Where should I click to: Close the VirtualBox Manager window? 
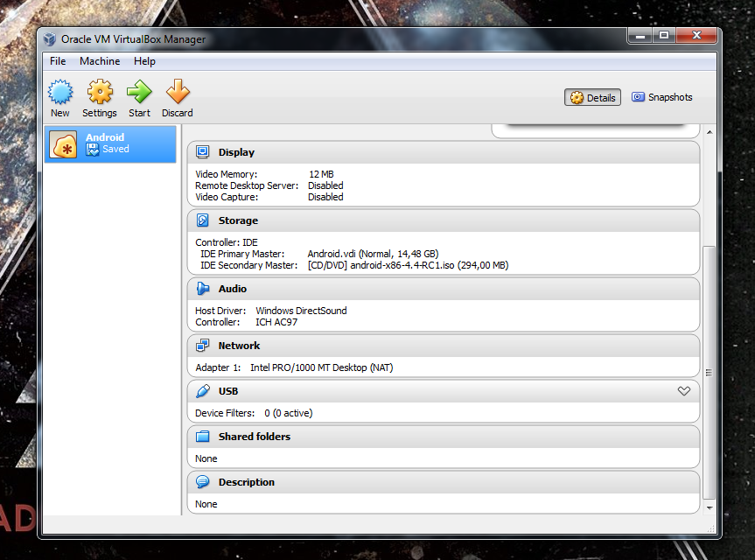pyautogui.click(x=696, y=36)
